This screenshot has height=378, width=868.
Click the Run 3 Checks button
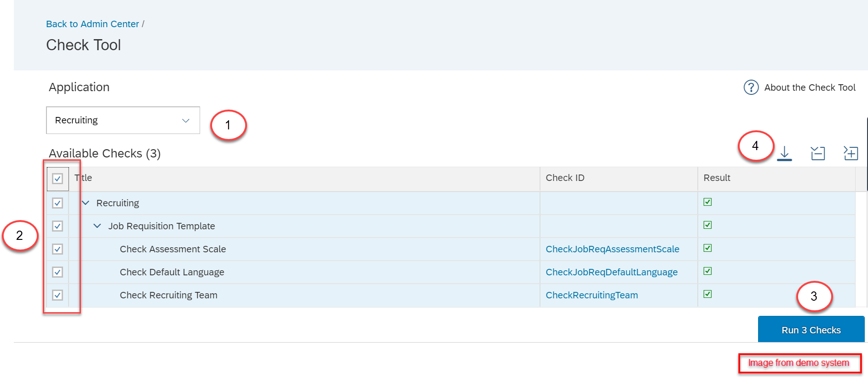[x=811, y=330]
